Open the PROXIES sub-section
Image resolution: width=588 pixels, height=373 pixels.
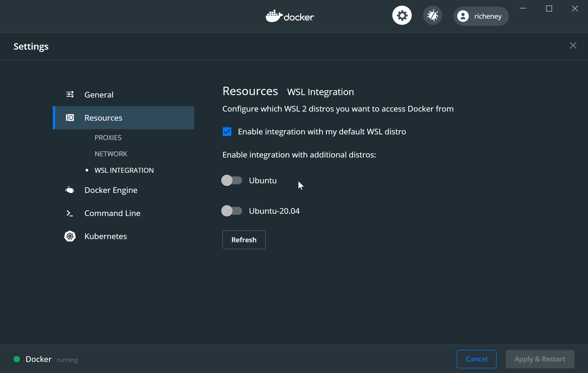pos(108,138)
